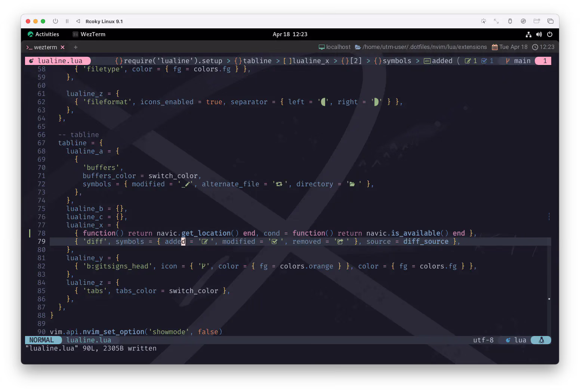The height and width of the screenshot is (392, 580).
Task: Click the Linux penguin fileformat icon
Action: (541, 340)
